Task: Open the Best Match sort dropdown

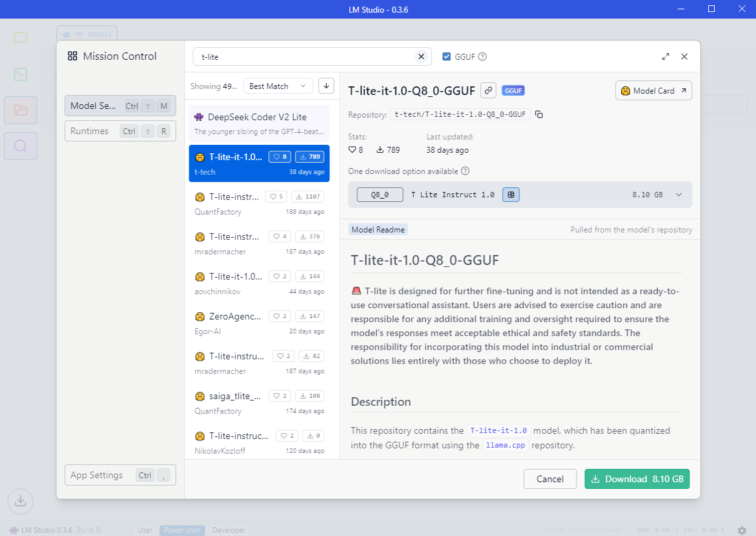Action: click(278, 86)
